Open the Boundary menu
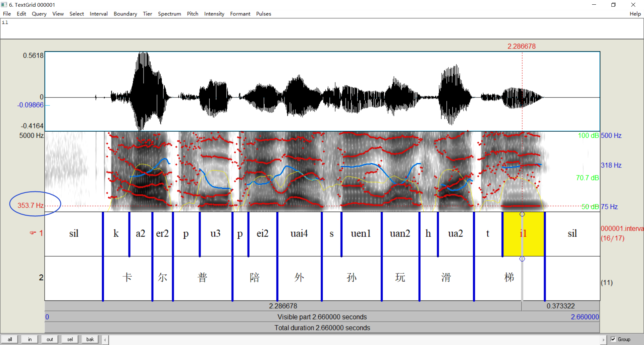The width and height of the screenshot is (644, 345). (125, 14)
